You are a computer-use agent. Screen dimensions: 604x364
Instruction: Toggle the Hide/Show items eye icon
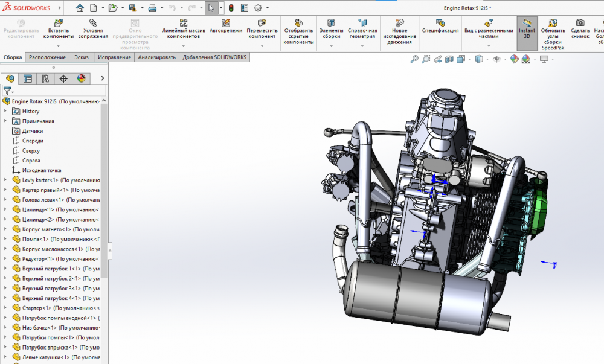point(496,59)
